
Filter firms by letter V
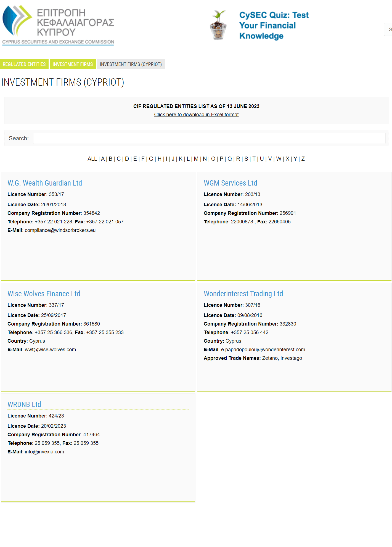click(270, 159)
